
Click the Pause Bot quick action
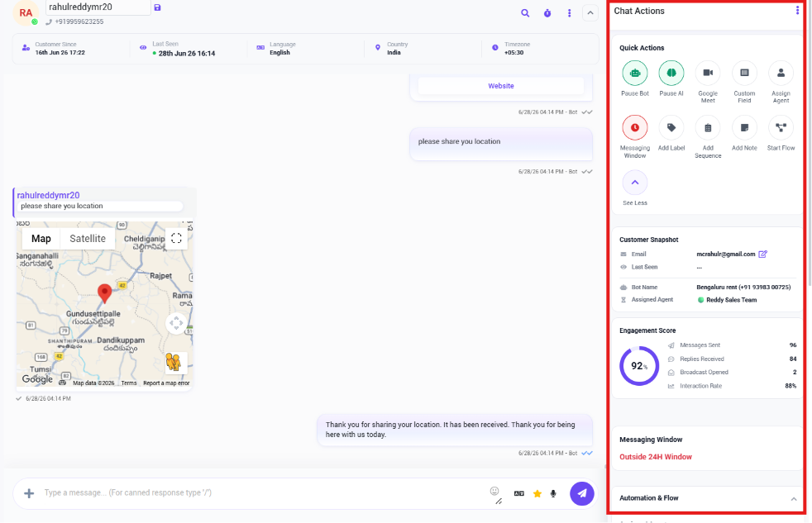point(635,73)
